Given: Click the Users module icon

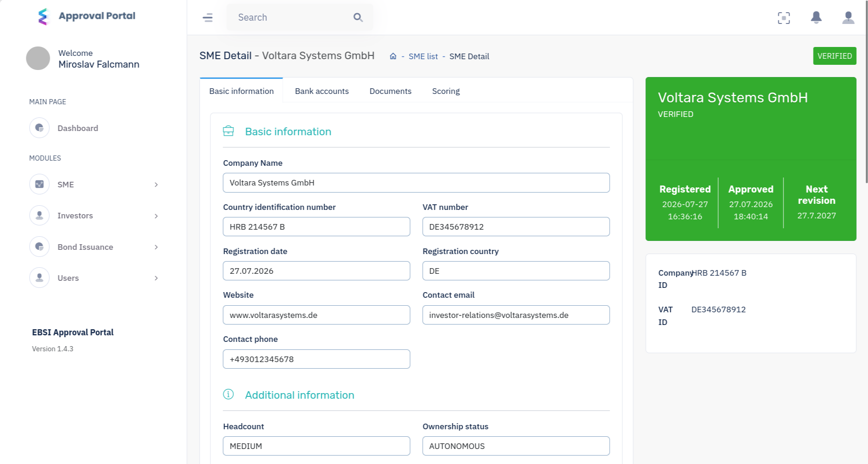Looking at the screenshot, I should pyautogui.click(x=39, y=278).
